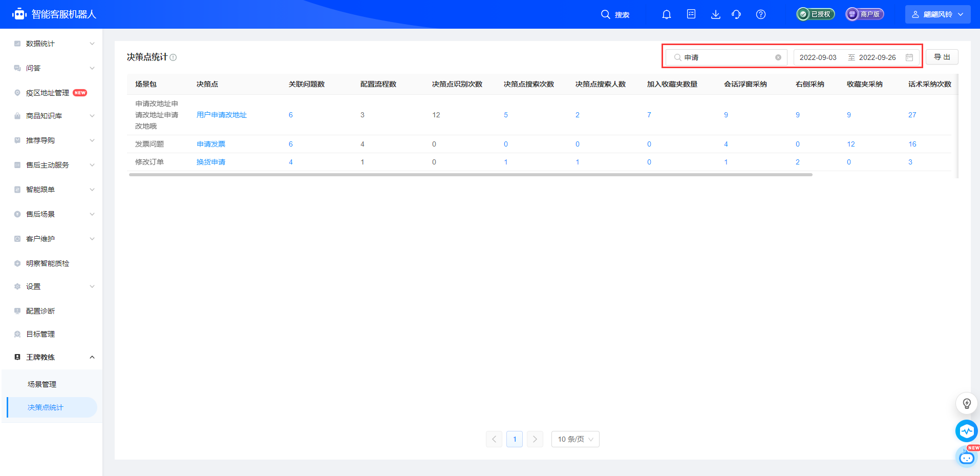This screenshot has height=476, width=980.
Task: Click the customer service headset icon
Action: pos(736,14)
